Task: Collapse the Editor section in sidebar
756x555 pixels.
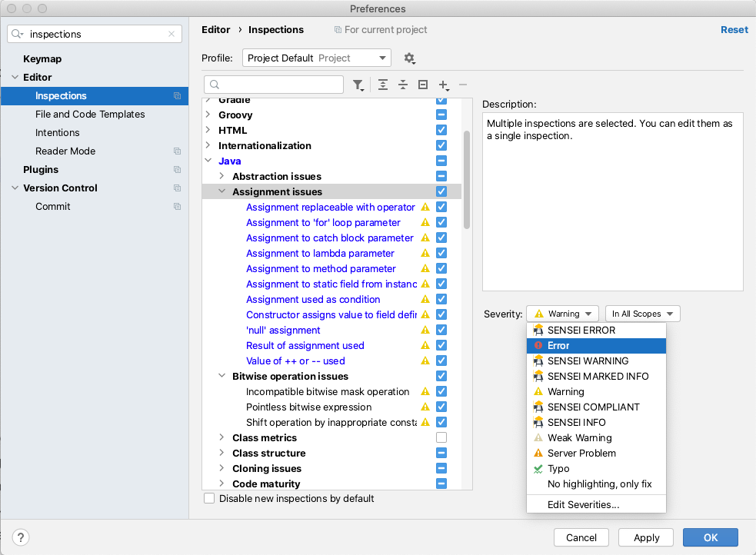Action: click(x=15, y=77)
